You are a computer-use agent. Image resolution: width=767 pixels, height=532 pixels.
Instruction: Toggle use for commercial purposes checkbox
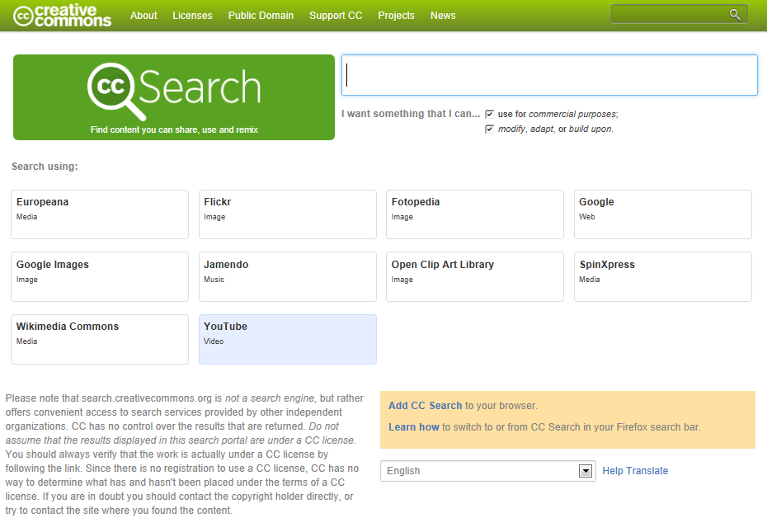(489, 114)
